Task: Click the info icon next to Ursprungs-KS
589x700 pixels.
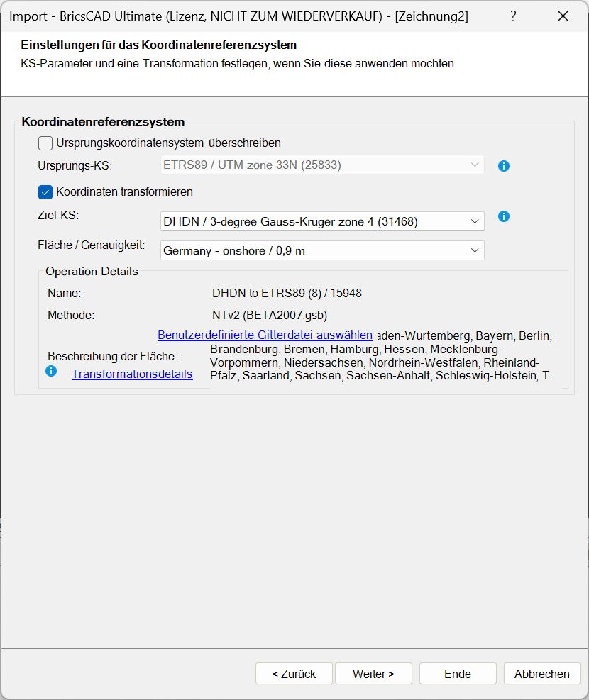Action: coord(504,165)
